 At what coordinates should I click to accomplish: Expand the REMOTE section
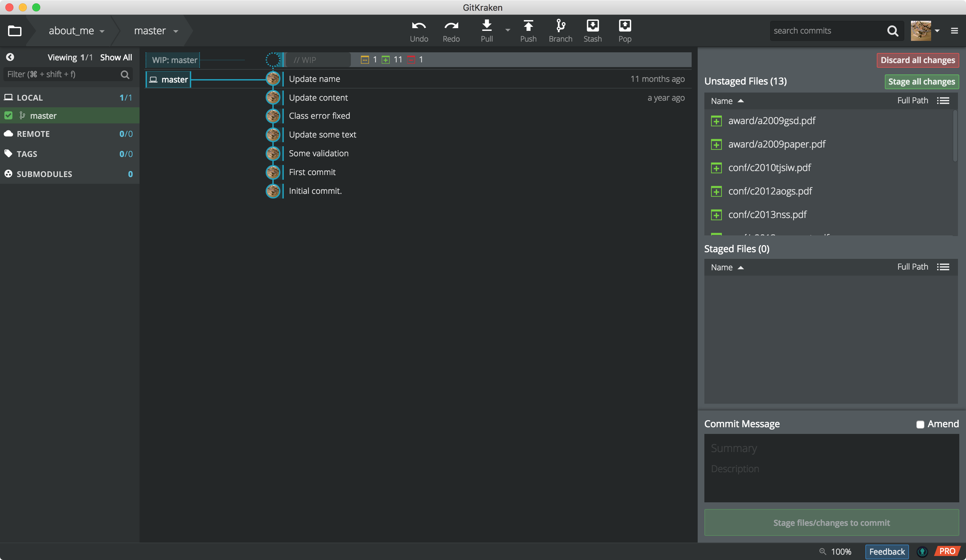(69, 134)
